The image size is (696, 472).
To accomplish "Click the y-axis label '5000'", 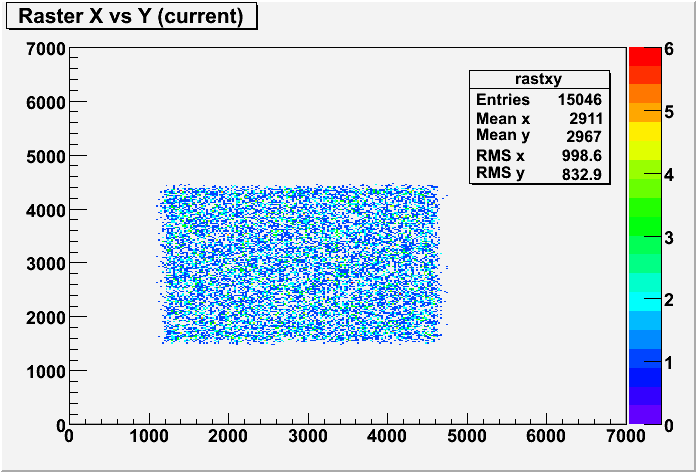I will point(46,156).
